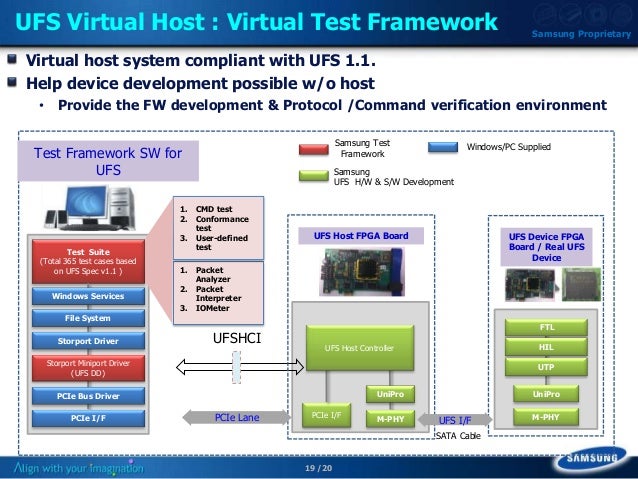Click the Storport Miniport Driver (UFS DD) block

tap(88, 368)
